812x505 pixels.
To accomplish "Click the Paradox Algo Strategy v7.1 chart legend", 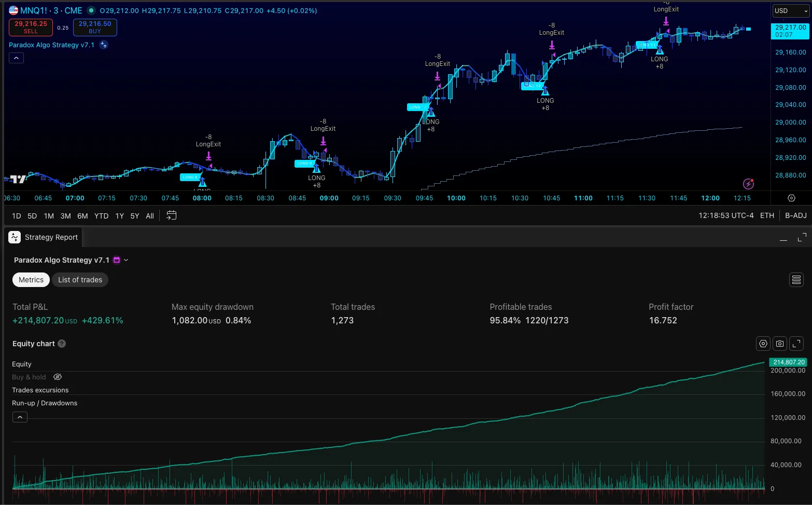I will pyautogui.click(x=51, y=45).
